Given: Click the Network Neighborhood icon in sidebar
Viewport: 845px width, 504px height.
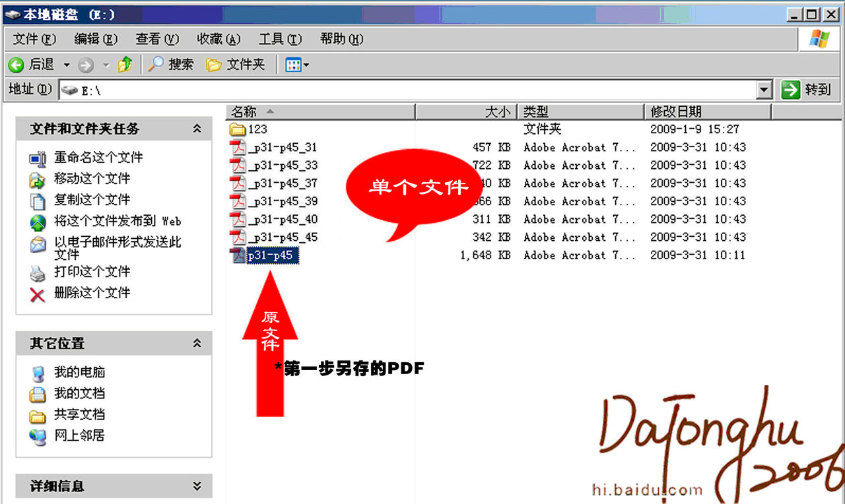Looking at the screenshot, I should pyautogui.click(x=38, y=437).
